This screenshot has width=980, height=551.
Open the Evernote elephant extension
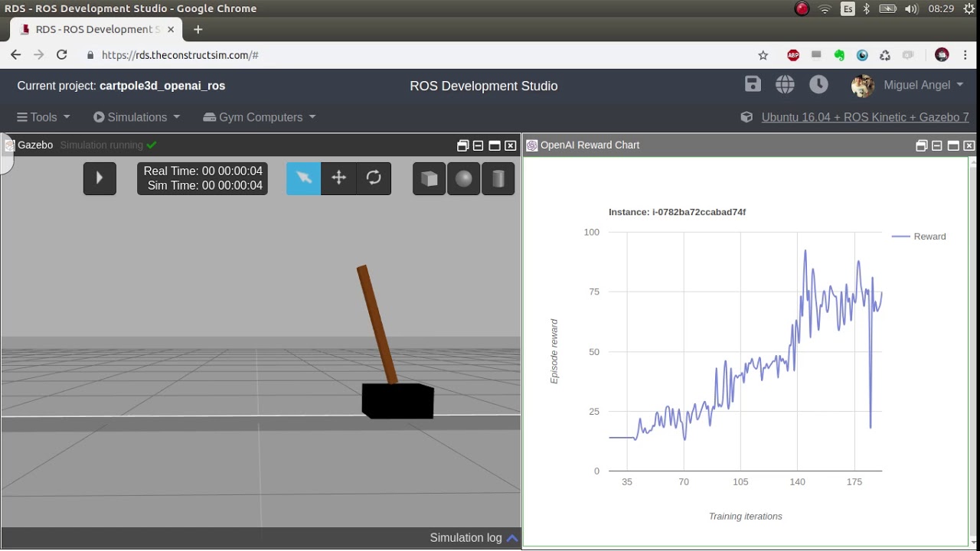pyautogui.click(x=839, y=55)
